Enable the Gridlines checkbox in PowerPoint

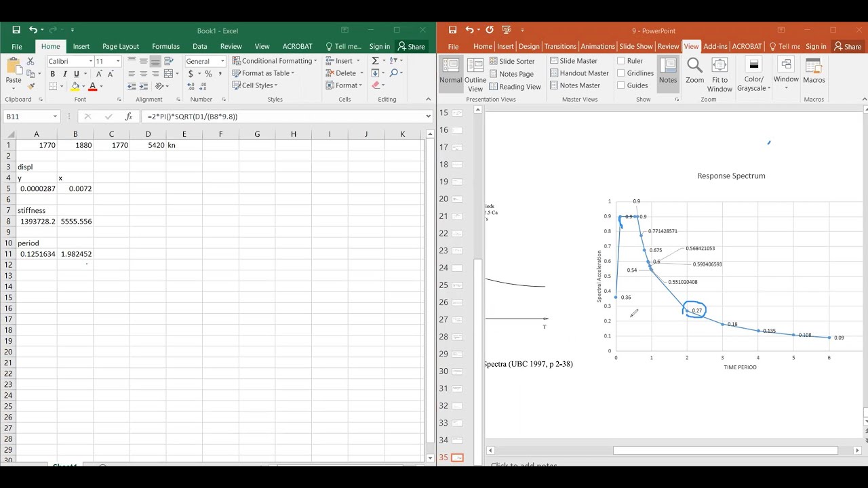click(620, 73)
